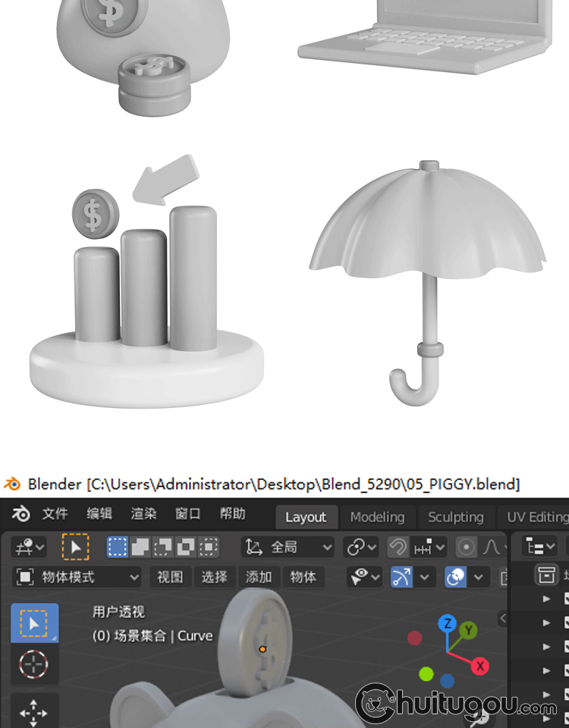This screenshot has height=728, width=569.
Task: Click the scene collection icon in outliner
Action: [546, 575]
